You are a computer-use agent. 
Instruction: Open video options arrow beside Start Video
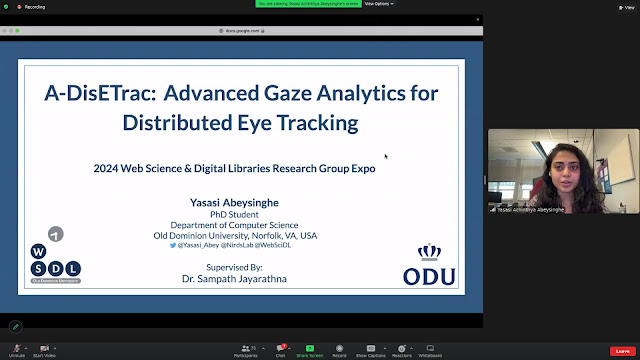[x=55, y=348]
